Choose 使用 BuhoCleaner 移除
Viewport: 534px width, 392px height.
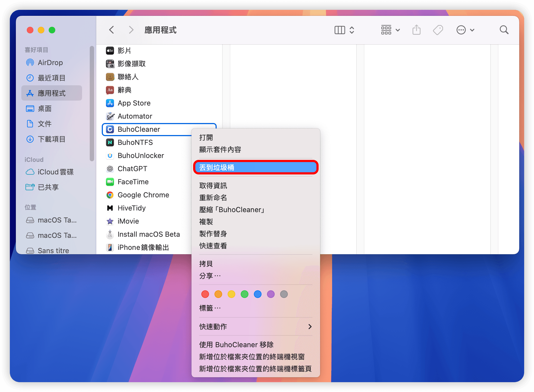click(x=256, y=345)
